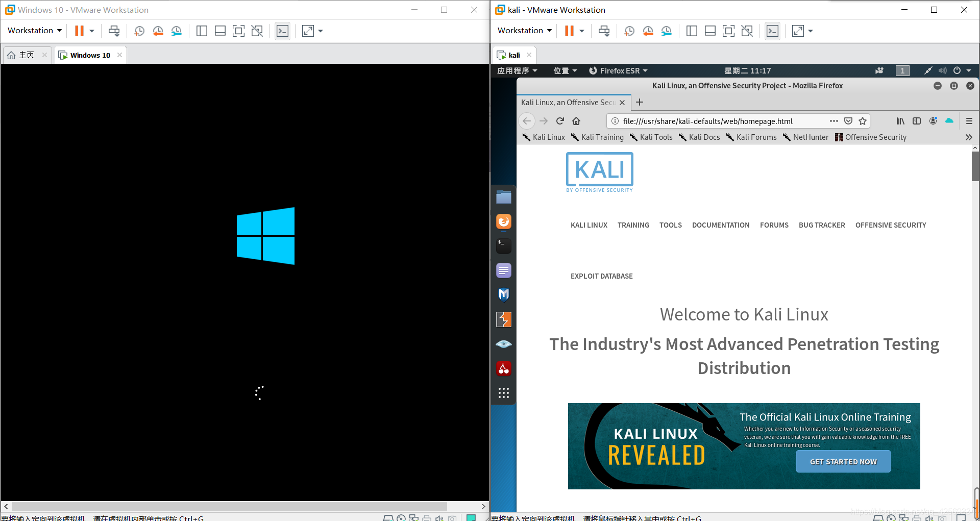The height and width of the screenshot is (521, 980).
Task: Open the 位置 places menu
Action: tap(565, 70)
